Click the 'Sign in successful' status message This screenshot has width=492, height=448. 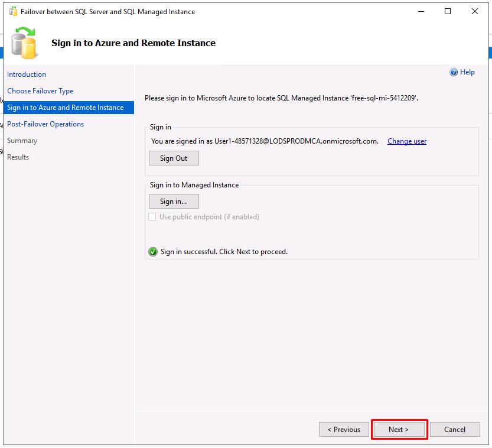click(224, 252)
